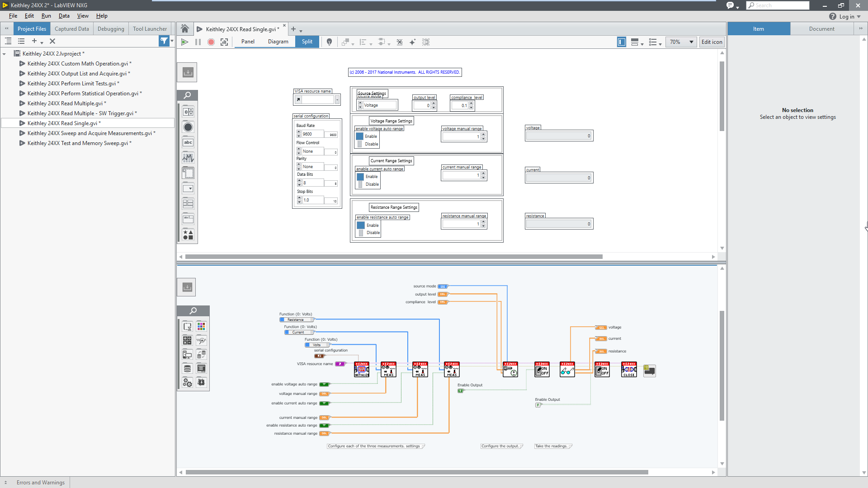Click the Run arrow button
Viewport: 868px width, 488px height.
coord(184,42)
